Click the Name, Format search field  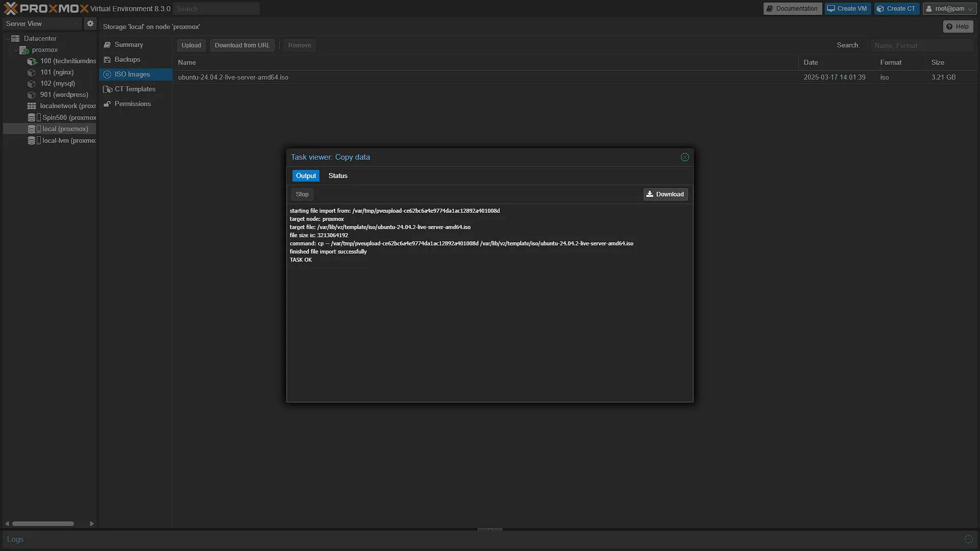coord(922,45)
